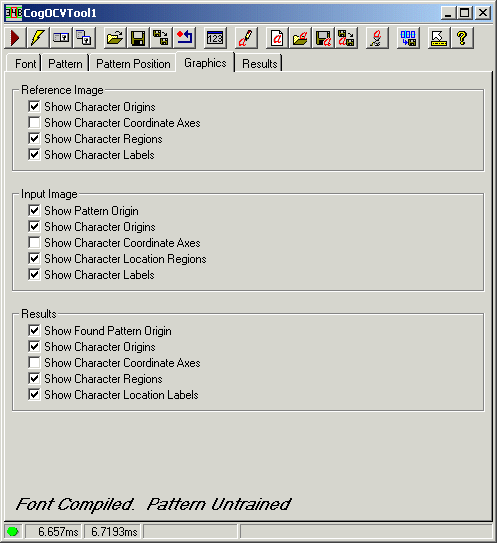The image size is (497, 543).
Task: Open the Pattern Position tab
Action: click(133, 64)
